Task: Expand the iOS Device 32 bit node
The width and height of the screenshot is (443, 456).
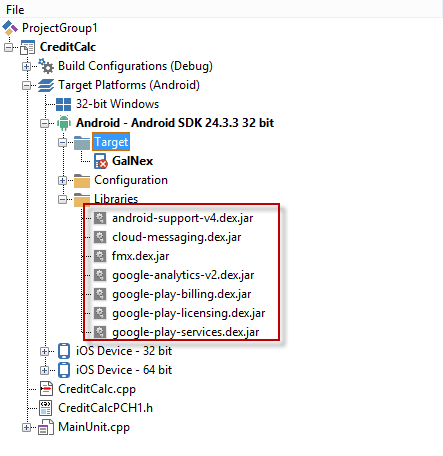Action: [x=44, y=351]
